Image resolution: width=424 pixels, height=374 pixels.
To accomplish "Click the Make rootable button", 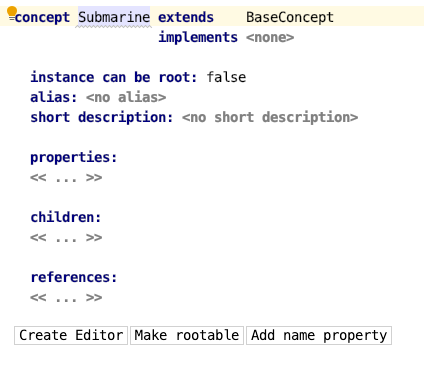I will [x=187, y=335].
